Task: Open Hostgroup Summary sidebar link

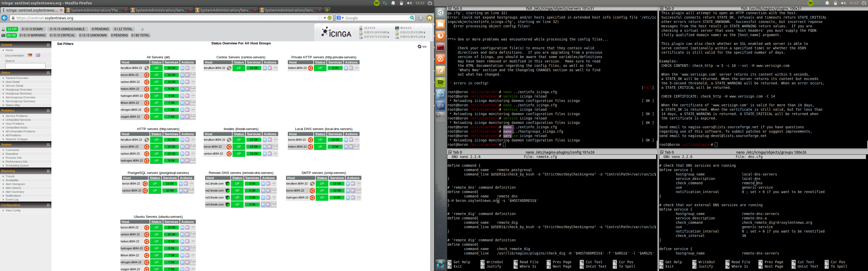Action: (x=19, y=94)
